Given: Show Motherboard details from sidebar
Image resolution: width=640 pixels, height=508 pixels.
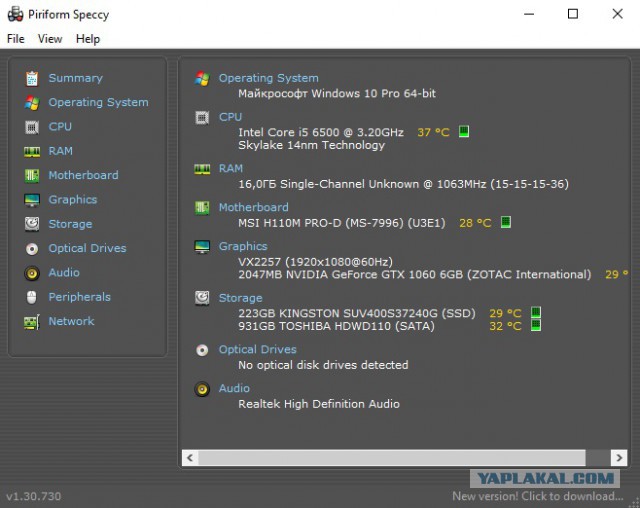Looking at the screenshot, I should click(x=83, y=175).
